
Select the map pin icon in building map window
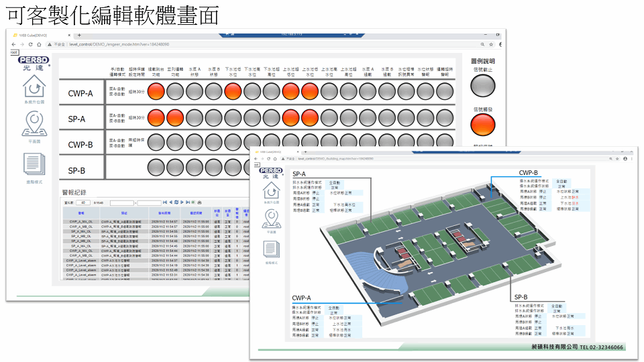(x=271, y=219)
